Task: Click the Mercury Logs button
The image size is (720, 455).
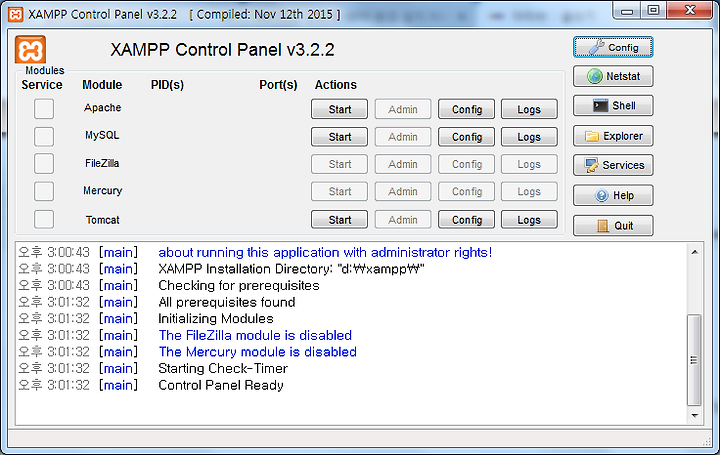Action: pos(529,191)
